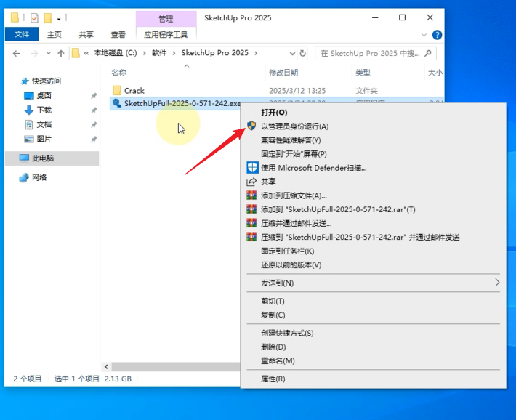516x420 pixels.
Task: Click the 管理 contextual tab header
Action: click(x=166, y=19)
